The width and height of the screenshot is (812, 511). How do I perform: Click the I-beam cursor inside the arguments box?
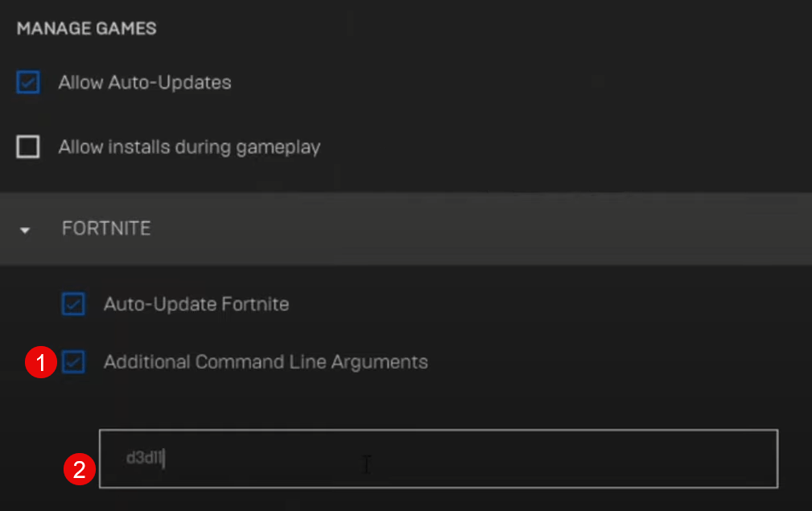click(x=367, y=464)
